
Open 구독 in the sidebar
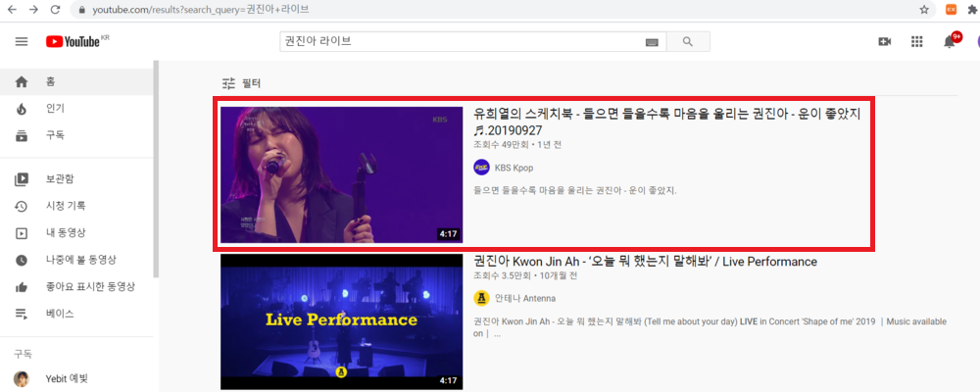tap(76, 135)
